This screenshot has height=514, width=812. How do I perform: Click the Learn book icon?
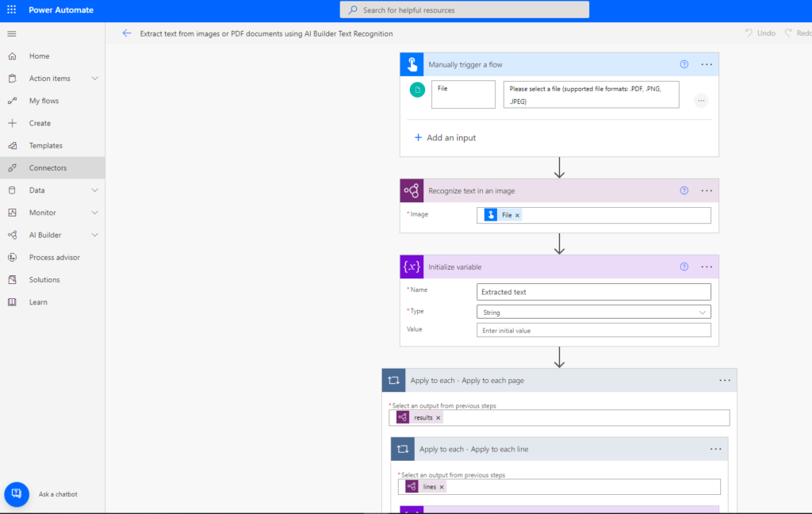13,302
